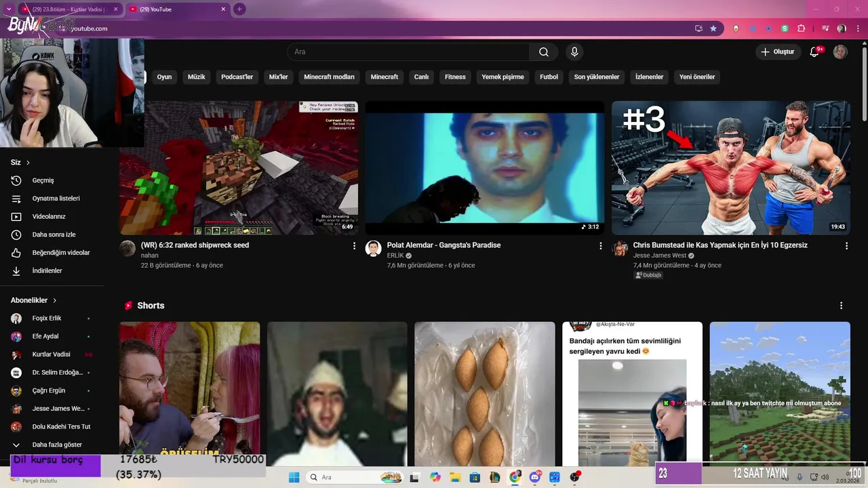Open Daha sonra izle list

pyautogui.click(x=52, y=235)
